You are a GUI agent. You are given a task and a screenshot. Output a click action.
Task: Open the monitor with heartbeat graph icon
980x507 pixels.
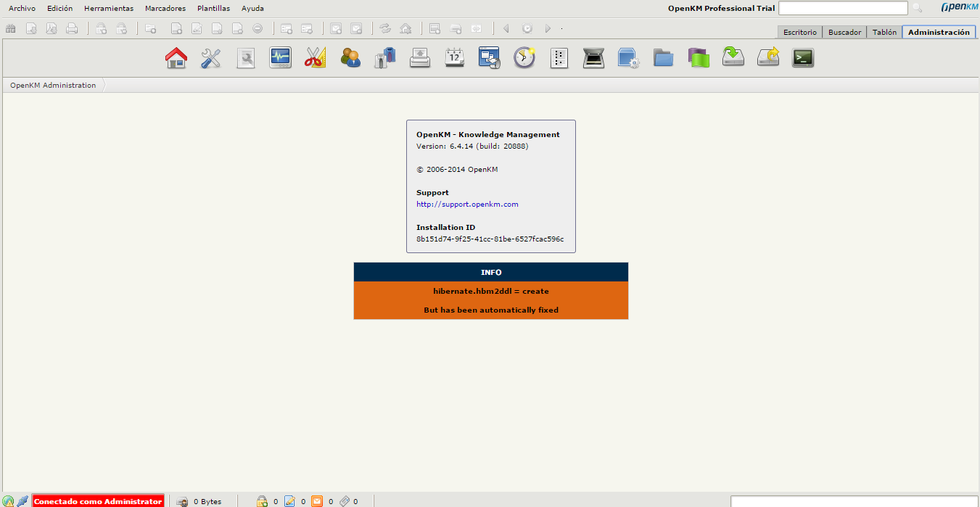[280, 58]
